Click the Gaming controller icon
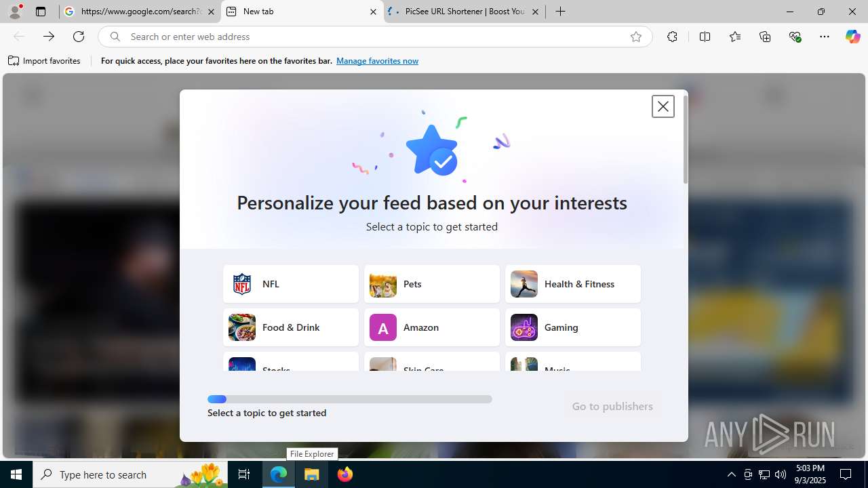 [524, 327]
